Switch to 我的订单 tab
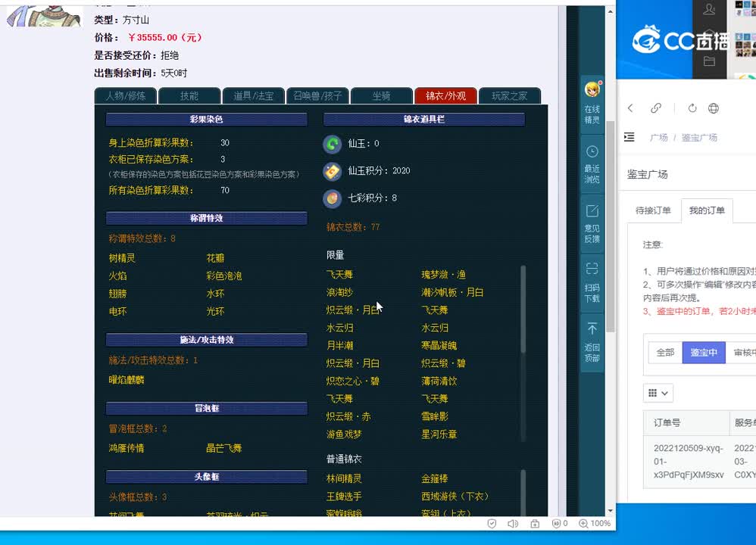Viewport: 756px width, 545px height. click(707, 210)
